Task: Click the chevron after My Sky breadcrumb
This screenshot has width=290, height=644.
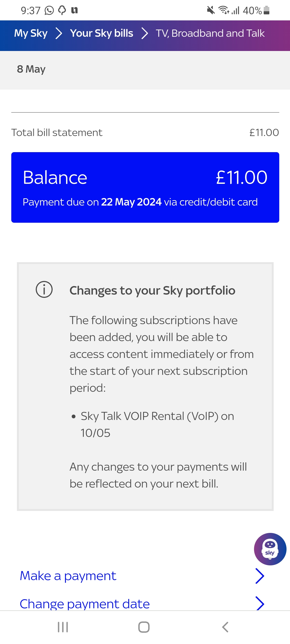Action: click(x=59, y=33)
